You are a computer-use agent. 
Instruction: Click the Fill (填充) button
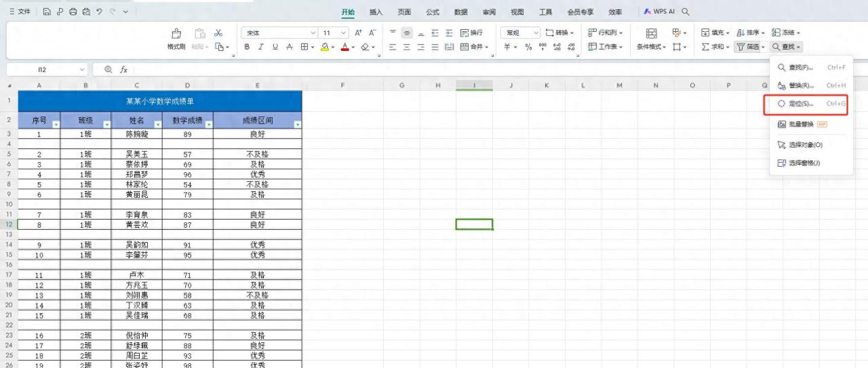(714, 33)
